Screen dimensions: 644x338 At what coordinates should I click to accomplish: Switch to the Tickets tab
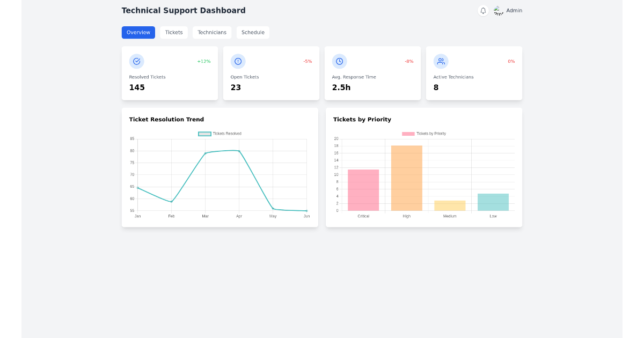173,32
